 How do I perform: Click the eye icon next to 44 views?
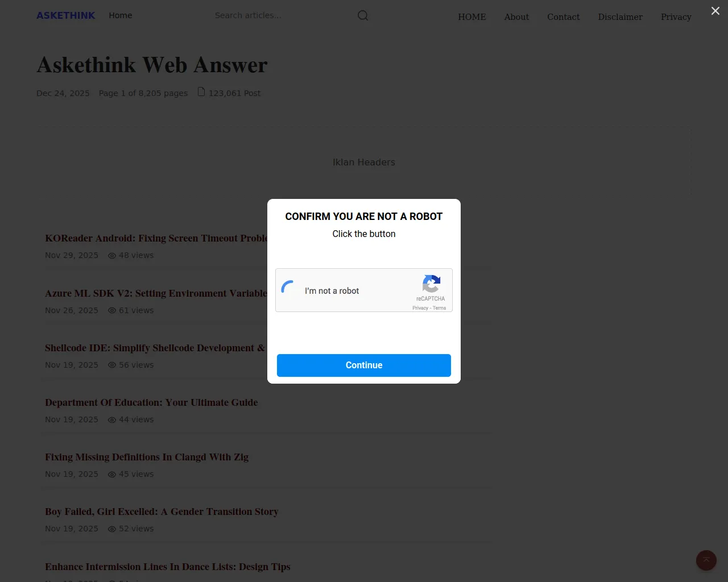point(112,420)
